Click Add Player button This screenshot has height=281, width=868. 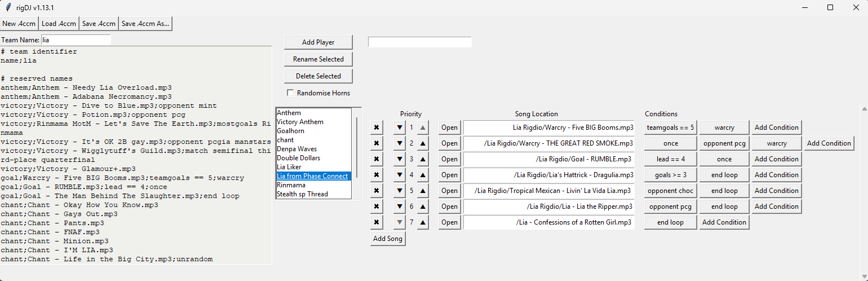pos(318,42)
